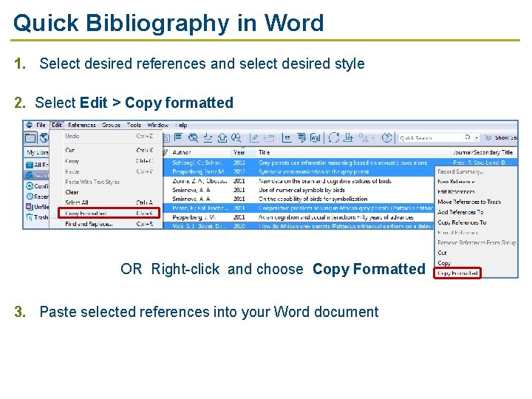Image resolution: width=532 pixels, height=399 pixels.
Task: Click the All References group icon
Action: point(30,165)
